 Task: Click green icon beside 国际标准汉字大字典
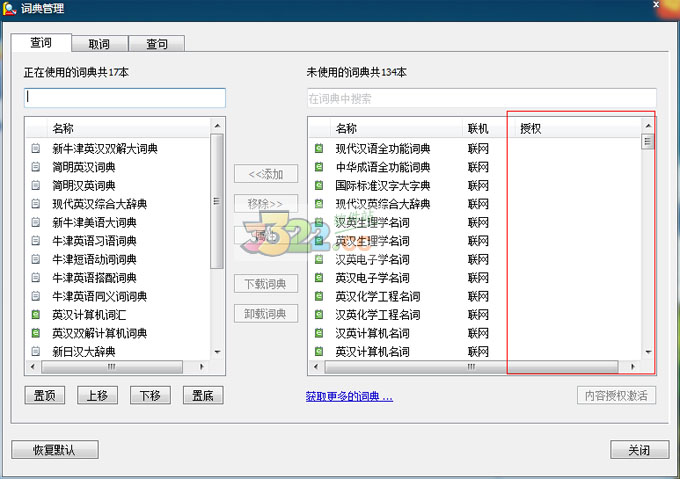coord(319,186)
